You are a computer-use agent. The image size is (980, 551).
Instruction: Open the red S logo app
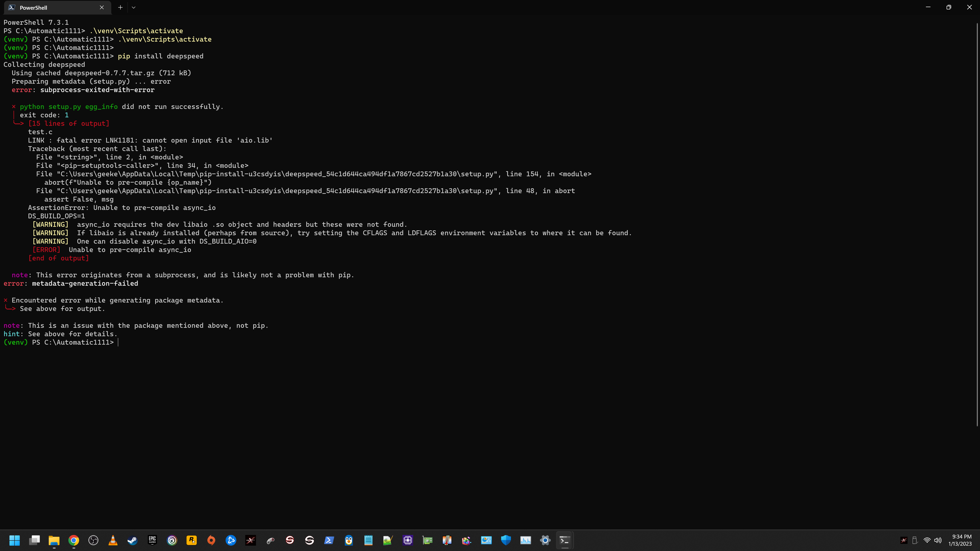point(290,540)
